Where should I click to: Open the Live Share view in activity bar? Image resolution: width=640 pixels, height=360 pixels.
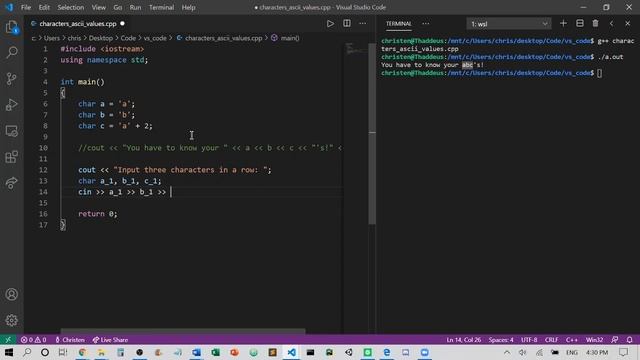point(12,182)
